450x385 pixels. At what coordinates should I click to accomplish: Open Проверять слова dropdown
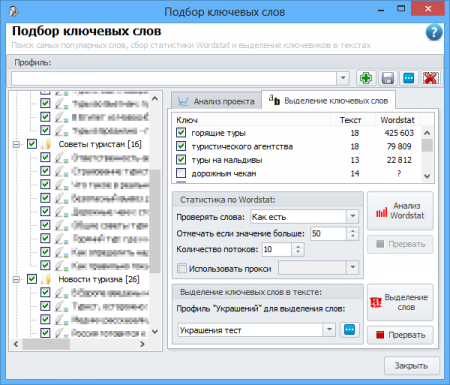click(352, 217)
